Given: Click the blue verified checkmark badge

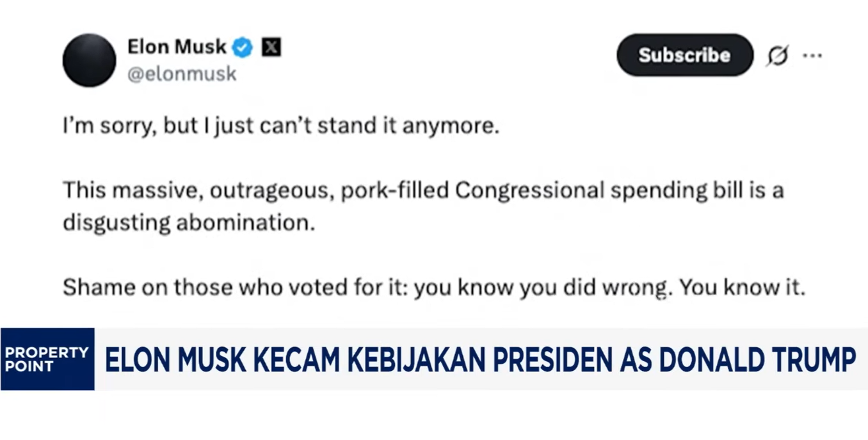Looking at the screenshot, I should (x=242, y=47).
